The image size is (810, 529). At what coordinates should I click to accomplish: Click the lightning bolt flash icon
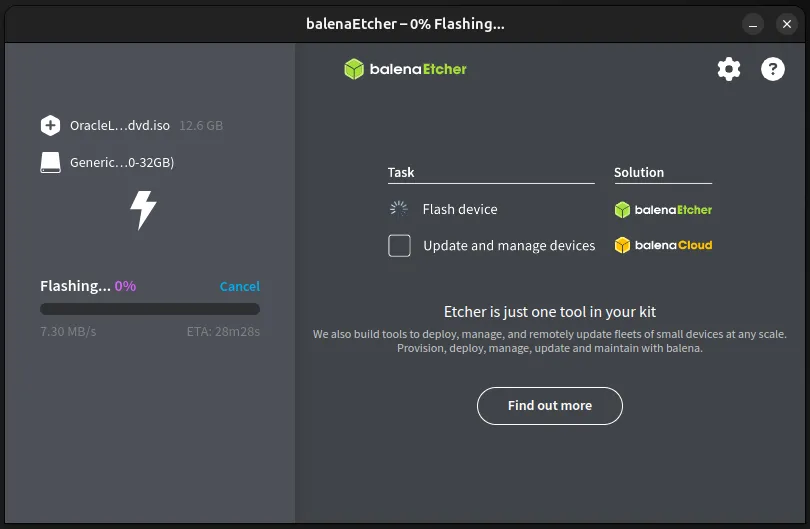click(x=143, y=210)
